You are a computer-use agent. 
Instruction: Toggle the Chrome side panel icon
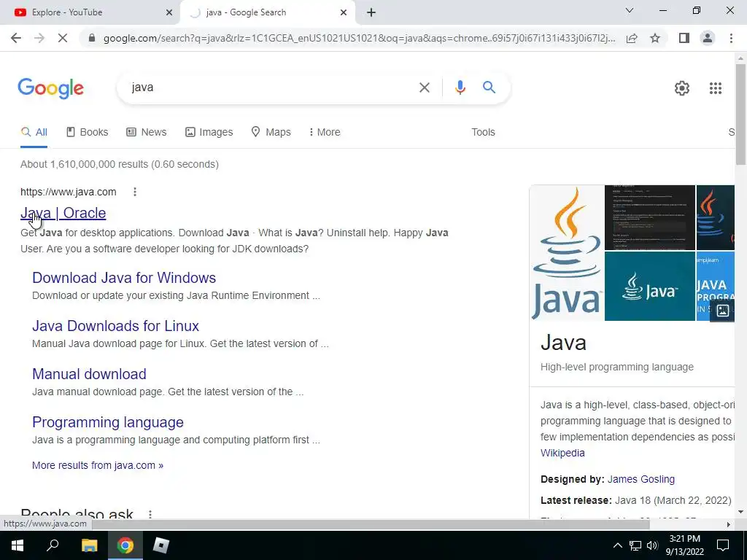pyautogui.click(x=684, y=38)
